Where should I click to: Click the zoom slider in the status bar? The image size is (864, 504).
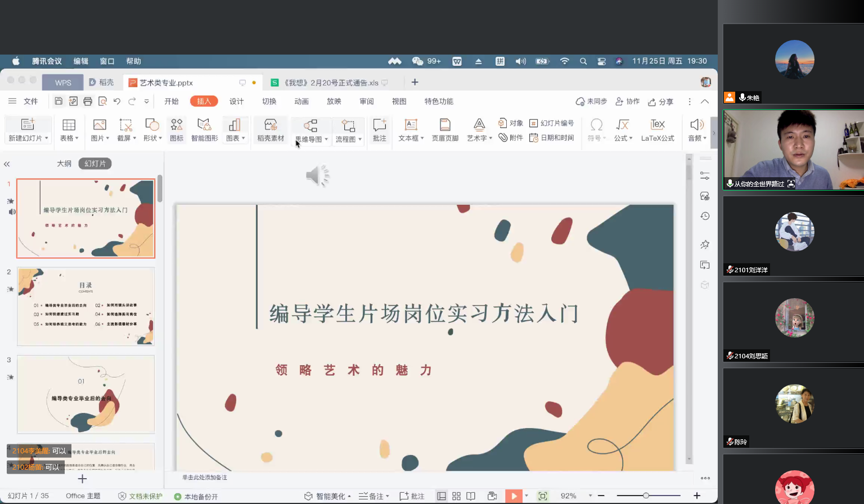[x=646, y=496]
